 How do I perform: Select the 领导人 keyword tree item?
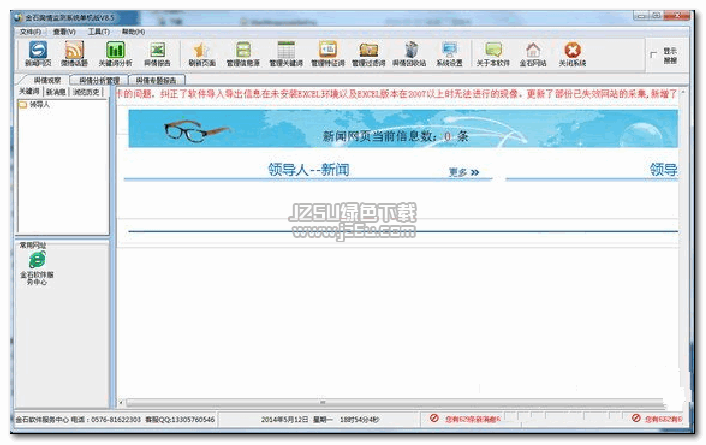[x=40, y=104]
